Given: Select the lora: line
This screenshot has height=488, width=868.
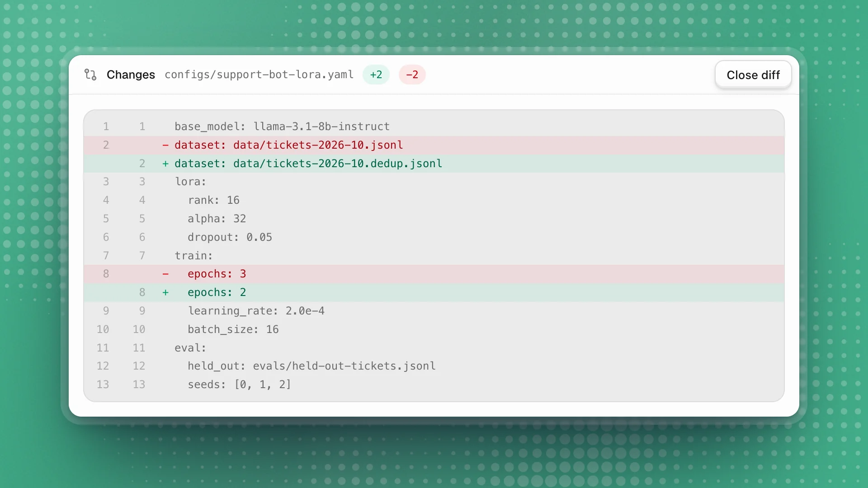Looking at the screenshot, I should [434, 182].
